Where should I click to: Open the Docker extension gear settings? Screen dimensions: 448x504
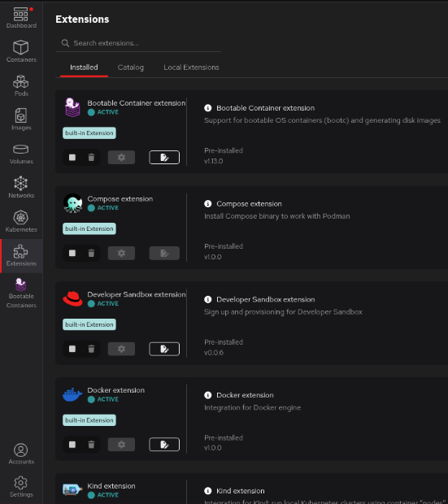coord(121,445)
